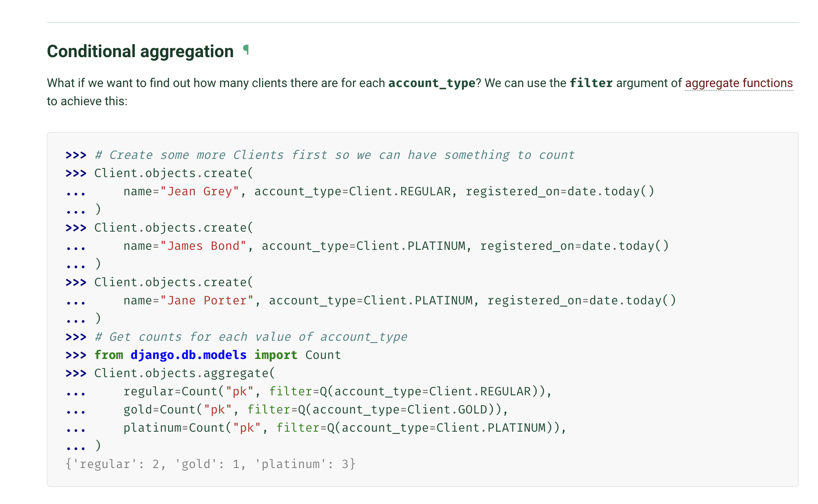Screen dimensions: 818x504
Task: Click the bold account_type word in paragraph
Action: click(432, 83)
